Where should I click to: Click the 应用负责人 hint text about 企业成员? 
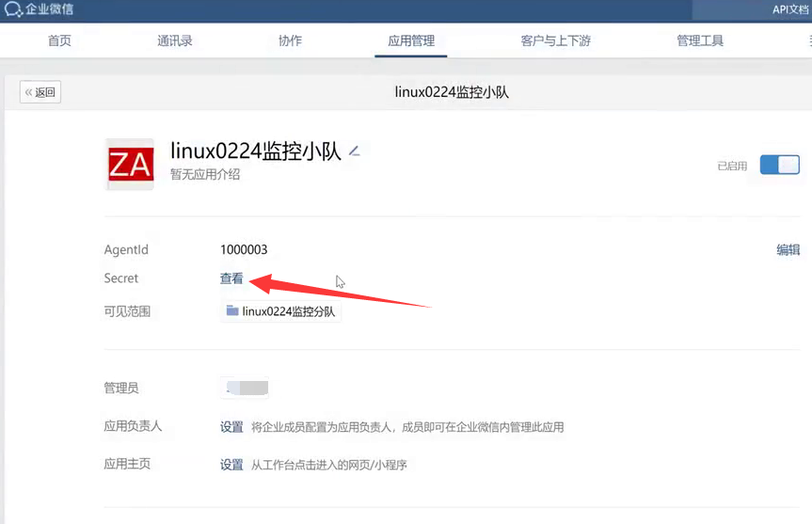tap(407, 427)
